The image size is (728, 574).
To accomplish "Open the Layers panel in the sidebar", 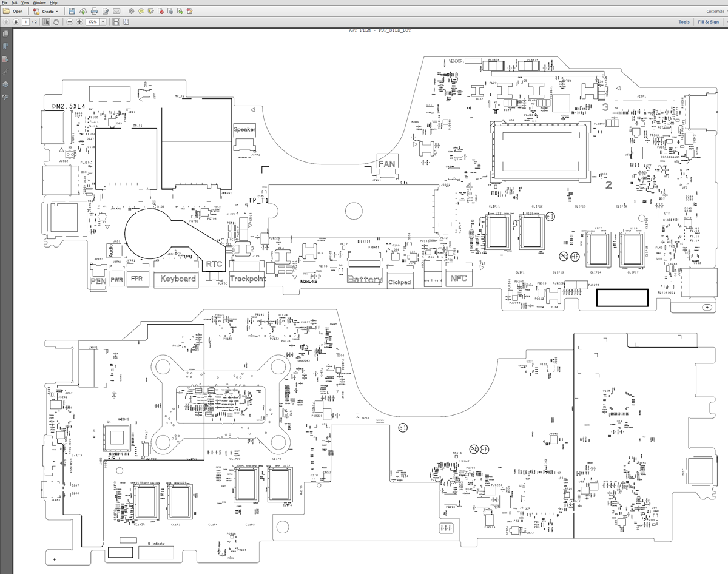I will tap(5, 84).
